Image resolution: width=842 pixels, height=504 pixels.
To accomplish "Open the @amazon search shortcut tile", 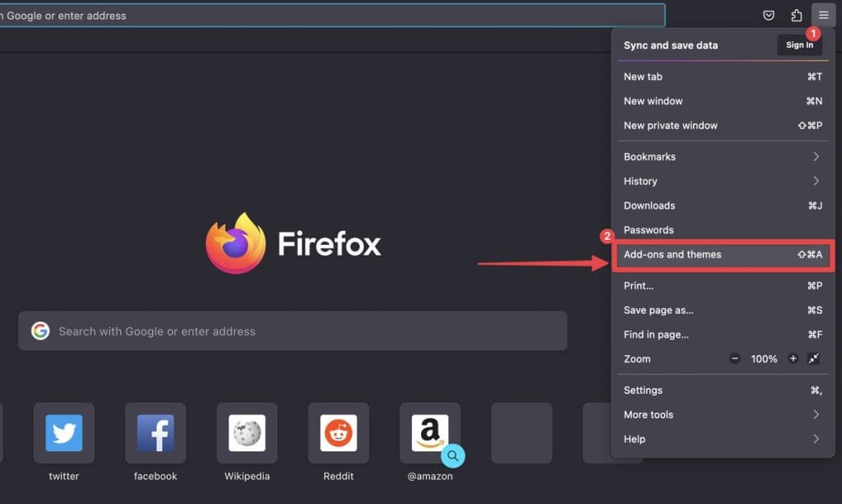I will 430,433.
